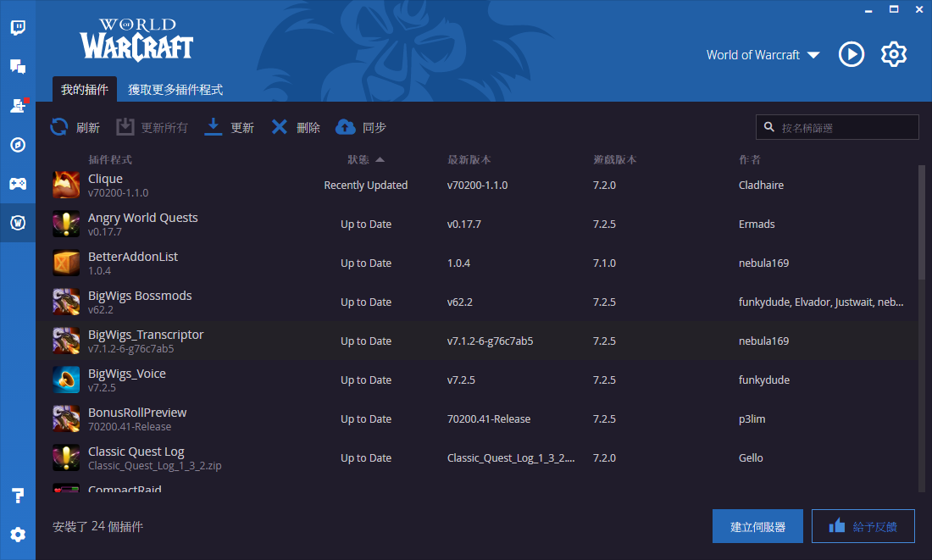This screenshot has height=560, width=932.
Task: Click the Clique addon icon
Action: click(x=66, y=185)
